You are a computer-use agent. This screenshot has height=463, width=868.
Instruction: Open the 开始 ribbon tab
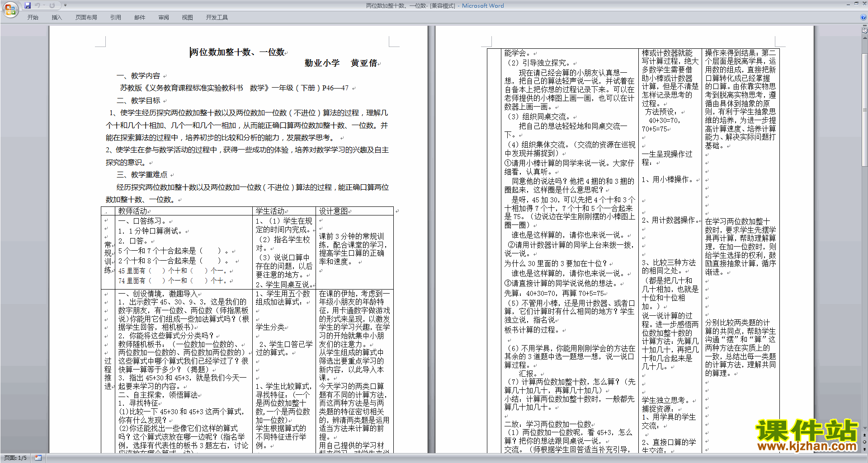point(33,17)
